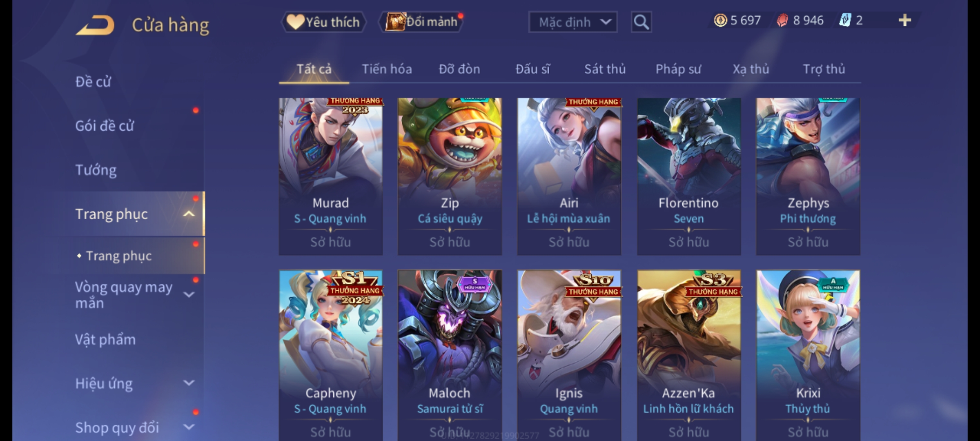
Task: Tap the red ruby currency icon
Action: (782, 20)
